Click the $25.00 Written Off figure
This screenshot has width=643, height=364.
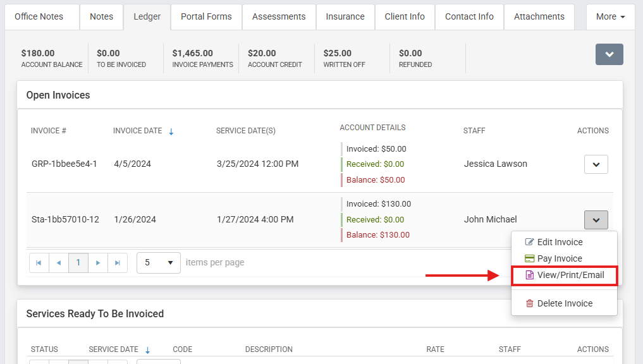[337, 53]
